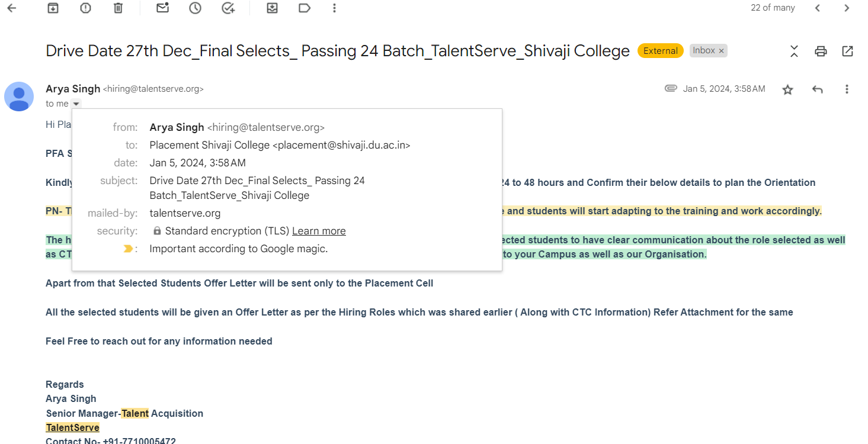Archive this email
This screenshot has width=868, height=444.
coord(53,8)
